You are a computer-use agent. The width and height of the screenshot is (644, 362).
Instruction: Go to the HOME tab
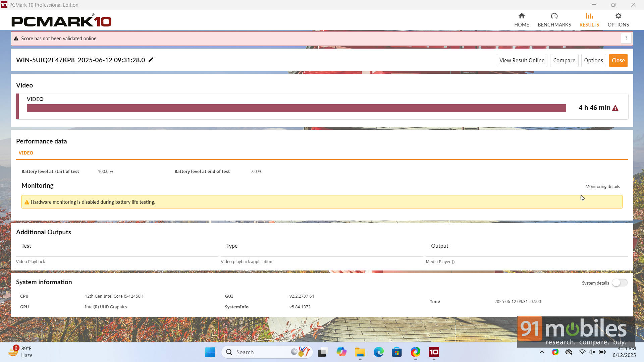(x=522, y=20)
